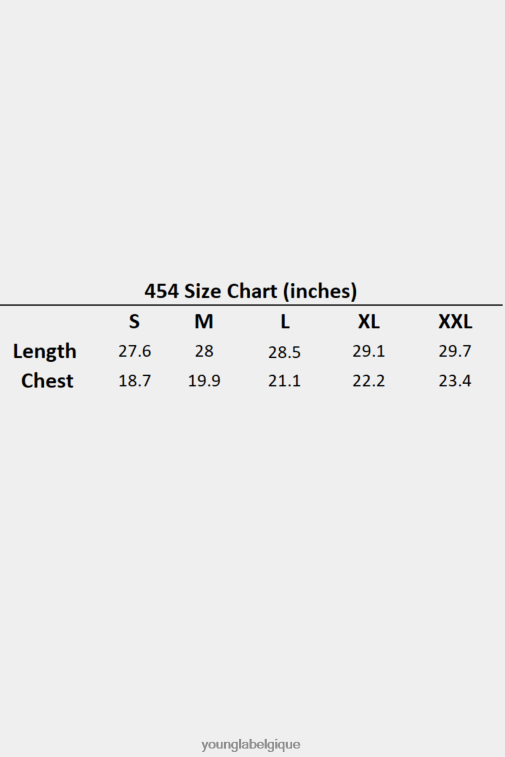Click the 22.2 chest value for XL
The image size is (505, 757).
[369, 381]
